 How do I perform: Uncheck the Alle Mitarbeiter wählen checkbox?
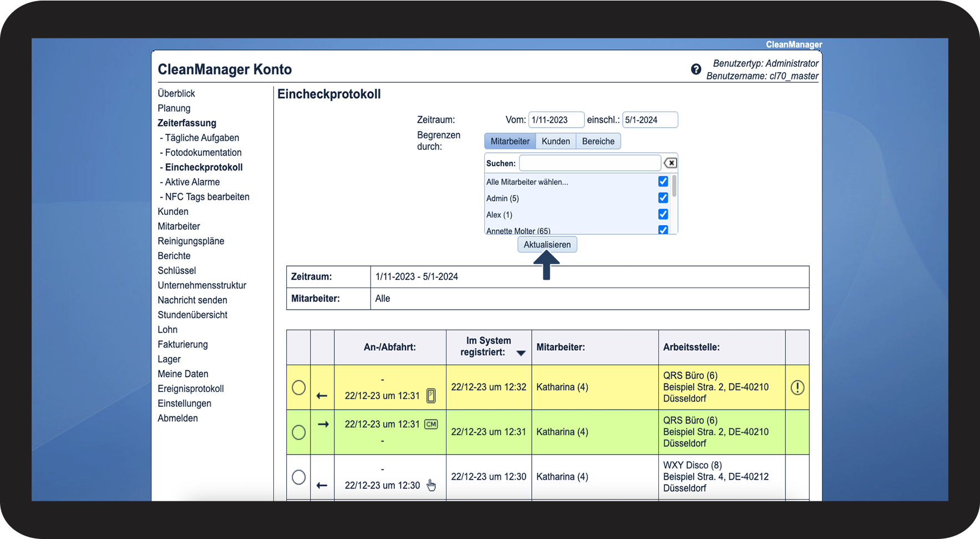coord(663,182)
